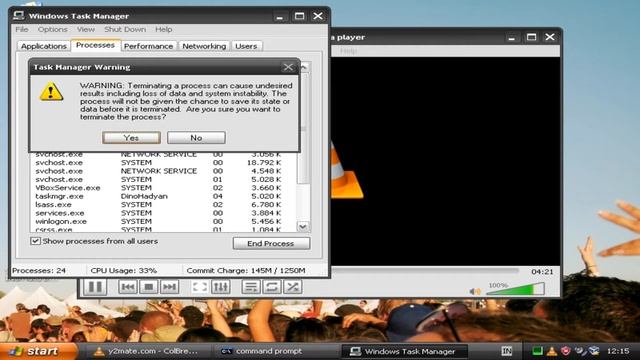The width and height of the screenshot is (640, 360).
Task: Switch to the Processes tab
Action: tap(96, 45)
